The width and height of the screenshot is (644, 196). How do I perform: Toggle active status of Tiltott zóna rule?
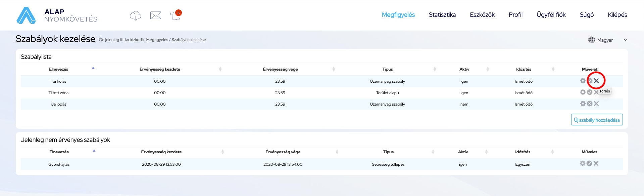click(589, 92)
